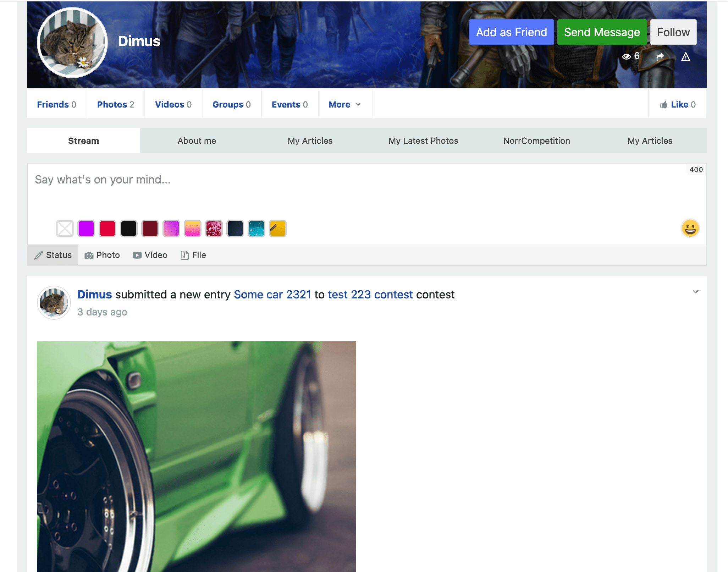Switch to the About me tab
This screenshot has height=572, width=728.
tap(197, 141)
